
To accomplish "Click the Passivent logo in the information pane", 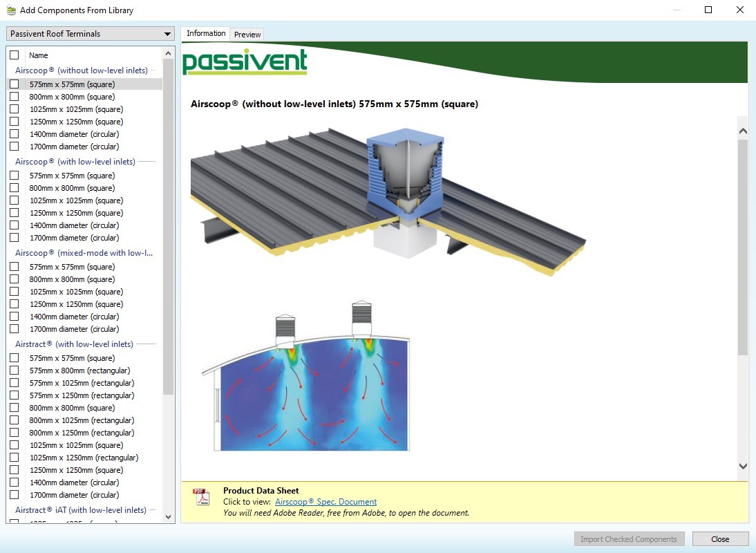I will [245, 62].
